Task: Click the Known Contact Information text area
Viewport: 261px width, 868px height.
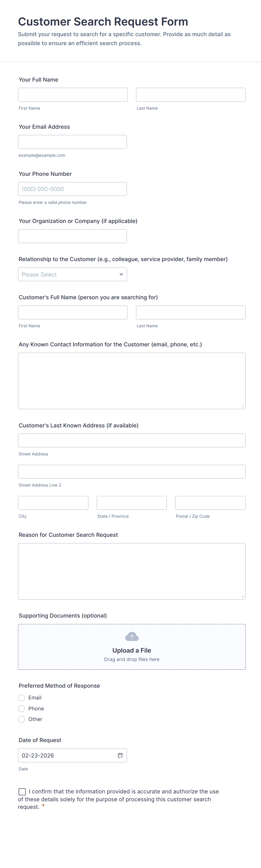Action: point(132,381)
